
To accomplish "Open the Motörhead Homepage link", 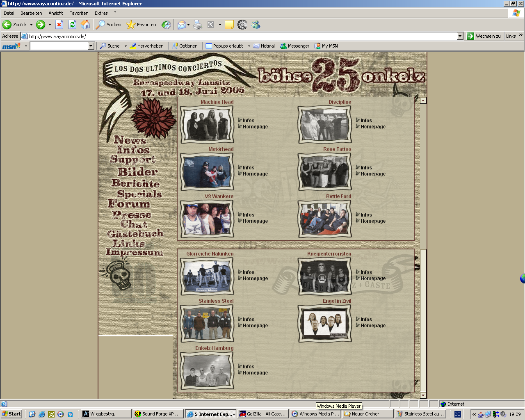I will pyautogui.click(x=255, y=174).
